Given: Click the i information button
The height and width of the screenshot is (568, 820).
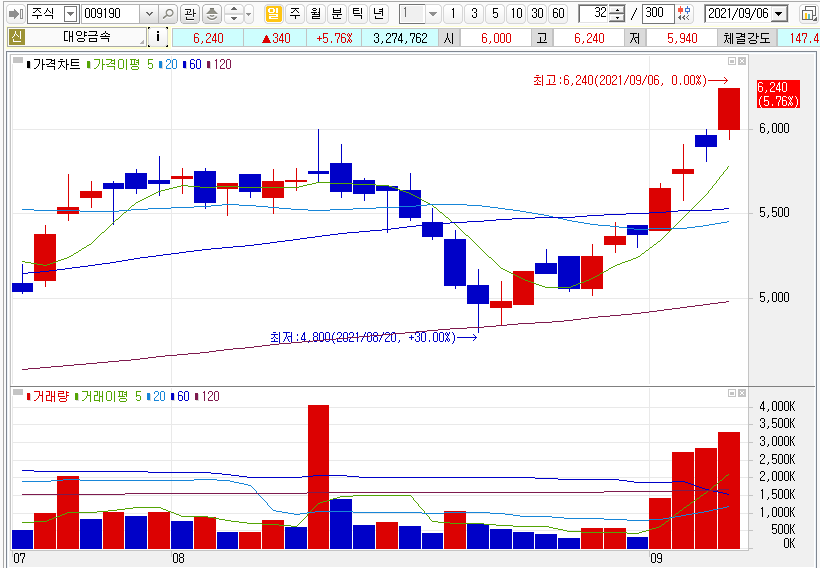Looking at the screenshot, I should [158, 38].
